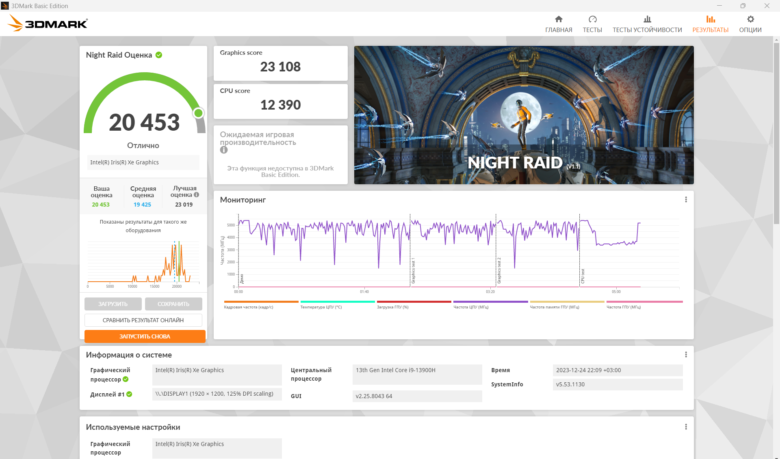The width and height of the screenshot is (780, 459).
Task: Click the Night Raid banner image
Action: [x=524, y=115]
